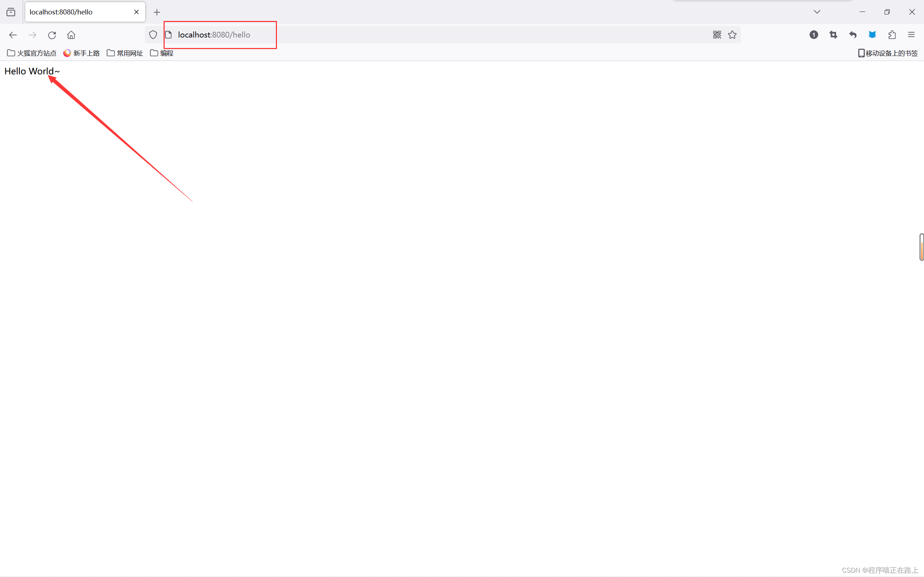Open the blue cat extension icon
This screenshot has height=577, width=924.
[x=872, y=35]
